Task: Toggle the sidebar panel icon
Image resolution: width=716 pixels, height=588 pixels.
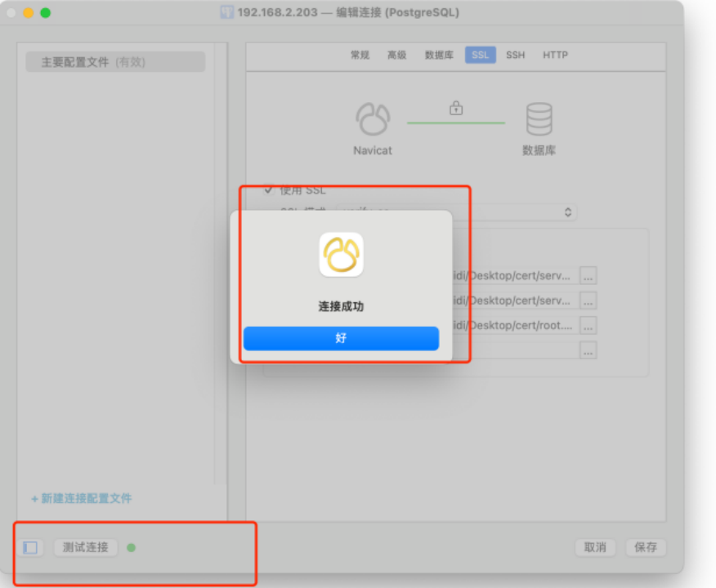Action: coord(30,547)
